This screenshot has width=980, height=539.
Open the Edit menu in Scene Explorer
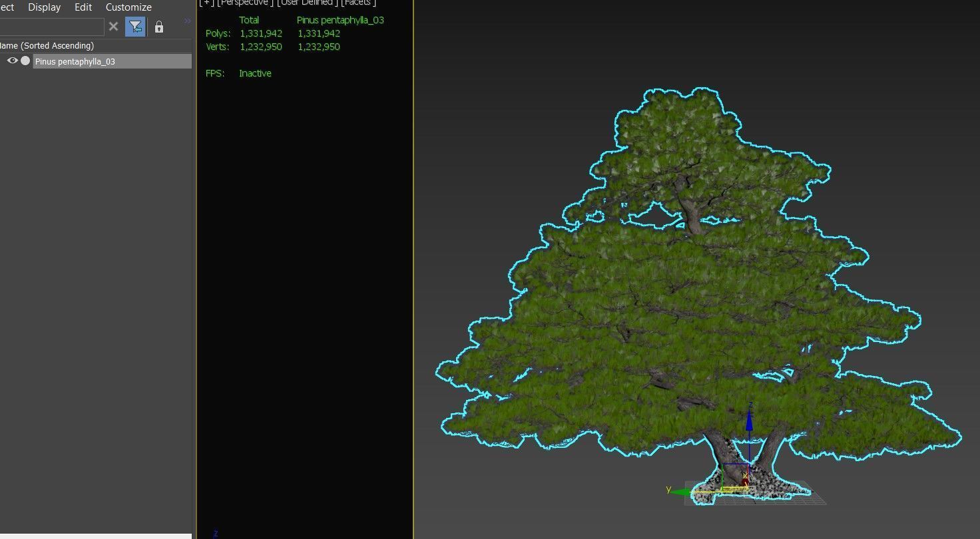coord(83,7)
